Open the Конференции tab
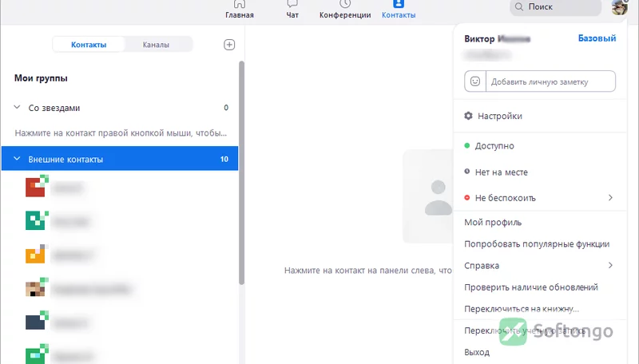This screenshot has width=639, height=364. pos(345,10)
